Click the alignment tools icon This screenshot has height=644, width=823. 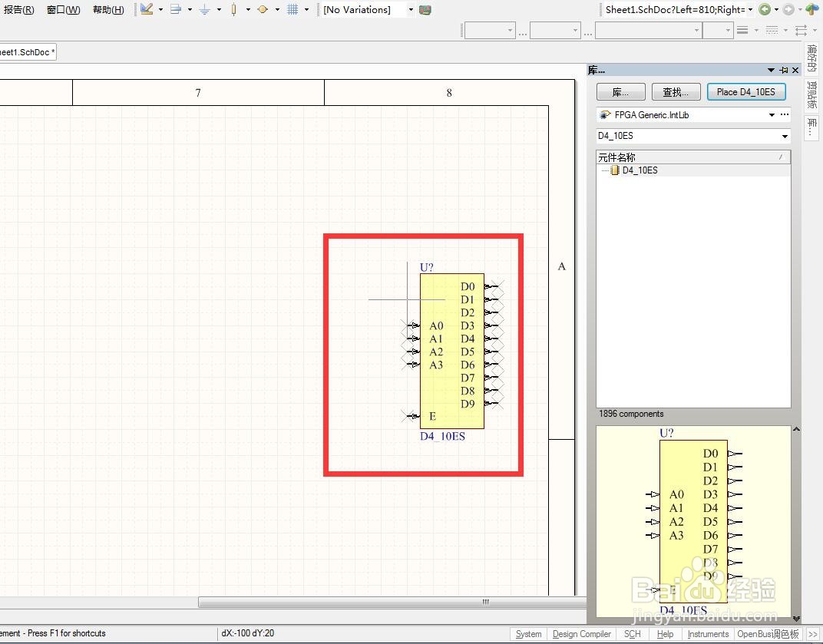click(x=176, y=9)
